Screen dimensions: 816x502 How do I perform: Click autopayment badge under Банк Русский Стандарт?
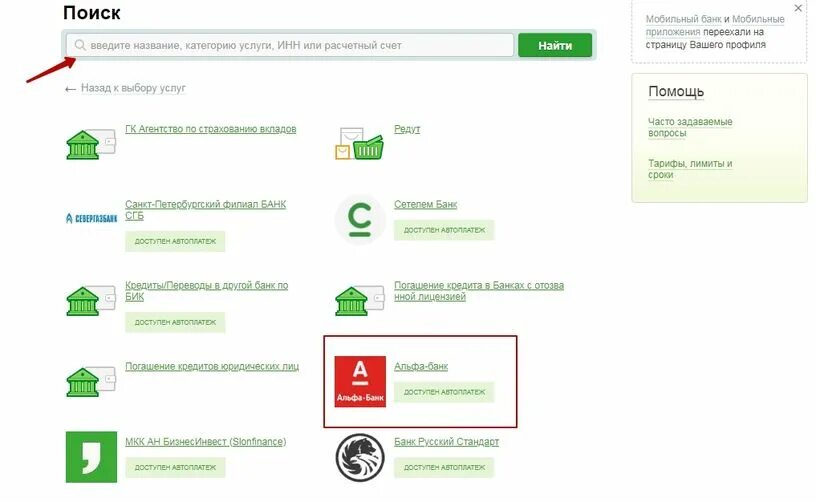[x=444, y=468]
